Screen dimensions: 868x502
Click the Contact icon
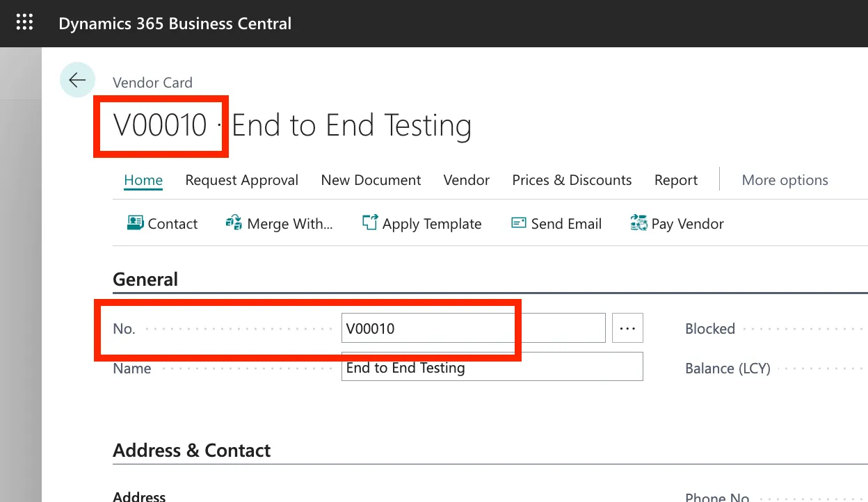click(135, 223)
